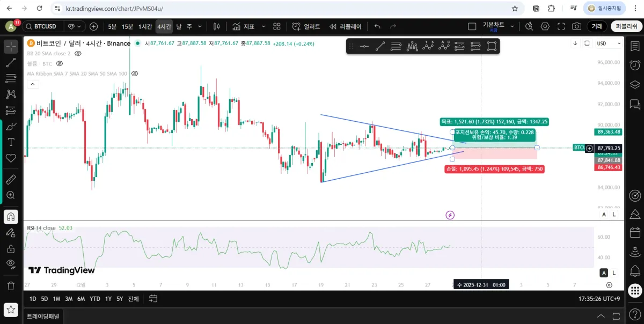
Task: Collapse the indicator legend with chevron
Action: coord(33,84)
